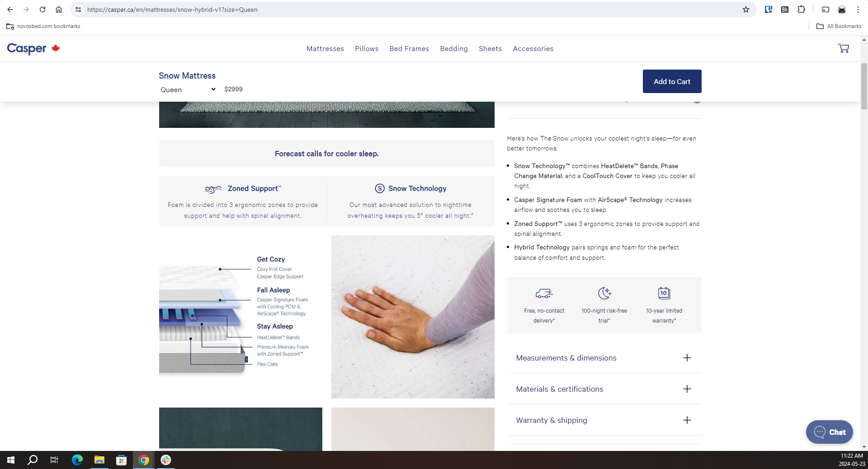Open the Bedding menu
868x469 pixels.
tap(454, 49)
